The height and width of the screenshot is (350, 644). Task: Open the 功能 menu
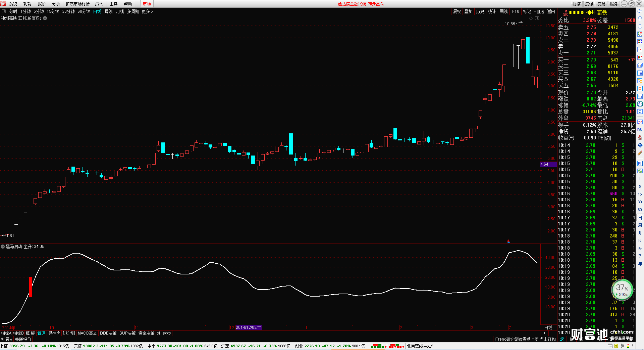click(x=28, y=4)
